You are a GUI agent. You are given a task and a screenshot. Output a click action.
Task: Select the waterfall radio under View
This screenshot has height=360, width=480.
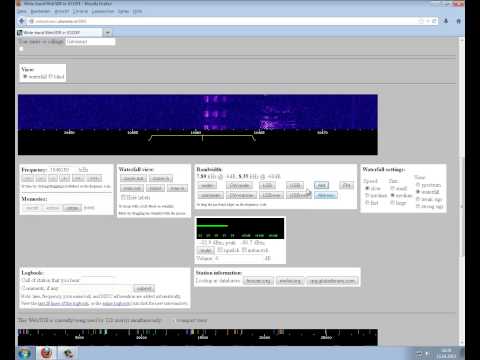25,77
